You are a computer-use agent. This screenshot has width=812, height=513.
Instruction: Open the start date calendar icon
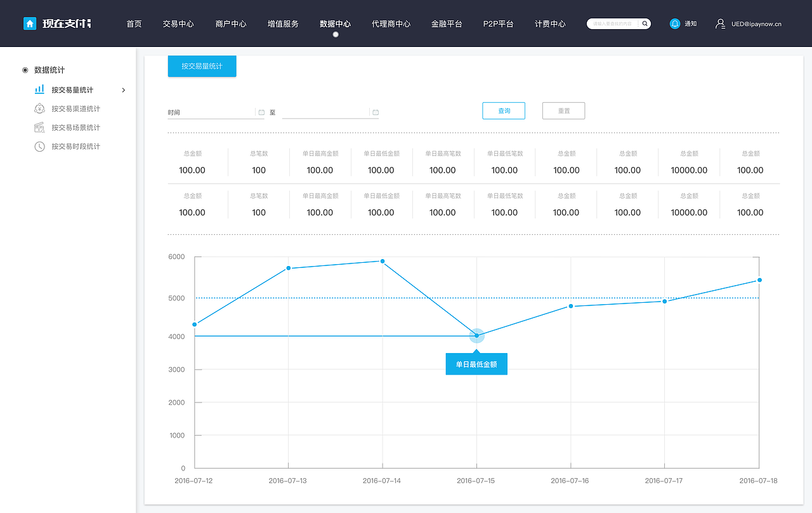(x=261, y=112)
